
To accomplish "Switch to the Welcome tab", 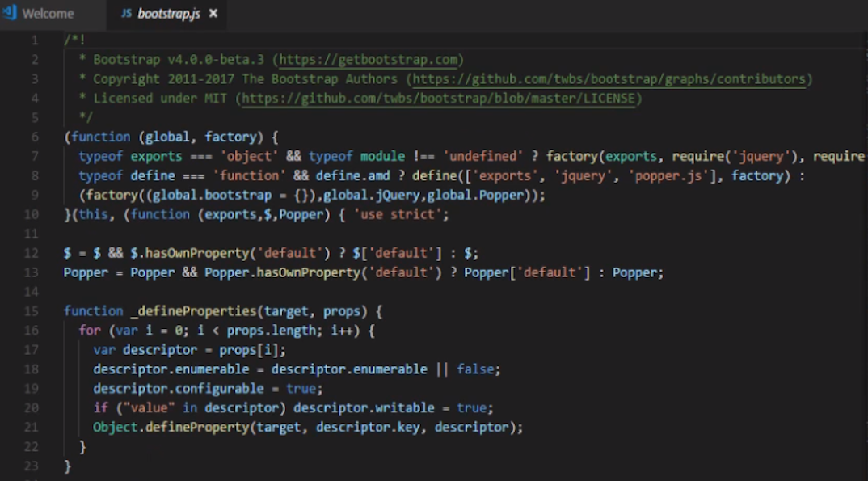I will coord(53,14).
